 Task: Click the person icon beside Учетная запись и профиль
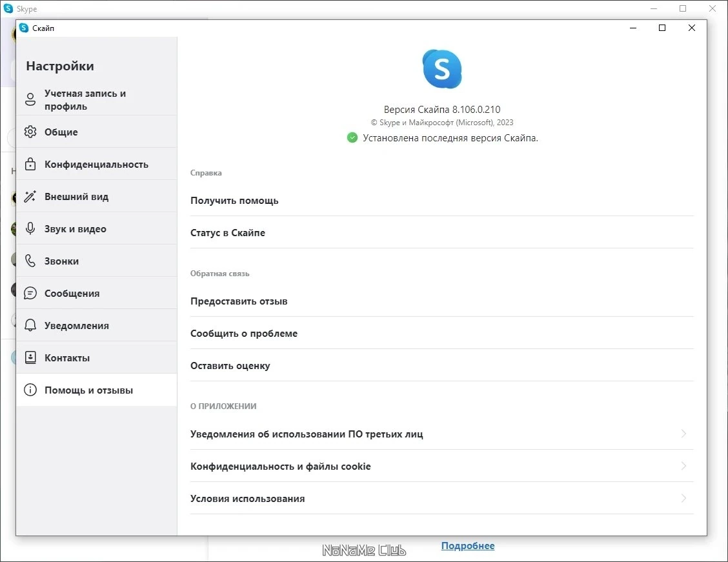(30, 99)
